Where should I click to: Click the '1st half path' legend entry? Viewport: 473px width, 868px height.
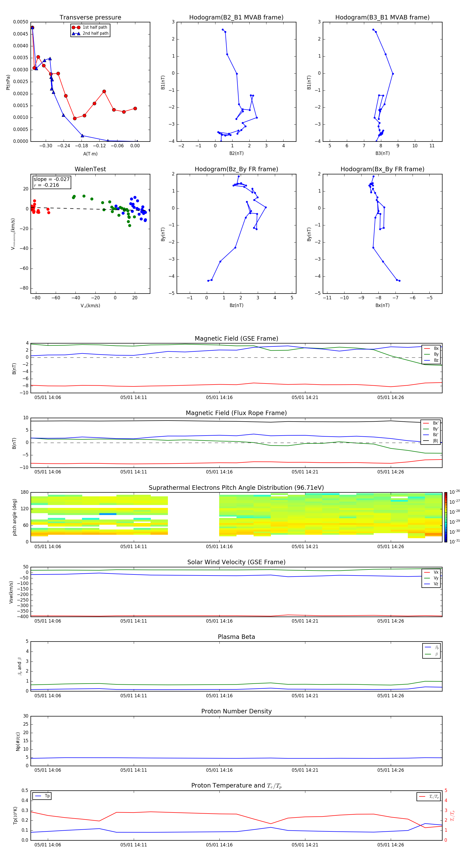click(90, 27)
